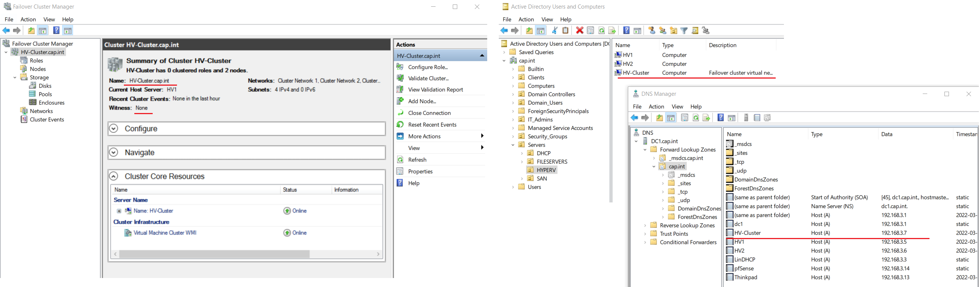Expand the Navigate section
The width and height of the screenshot is (980, 287).
[113, 153]
